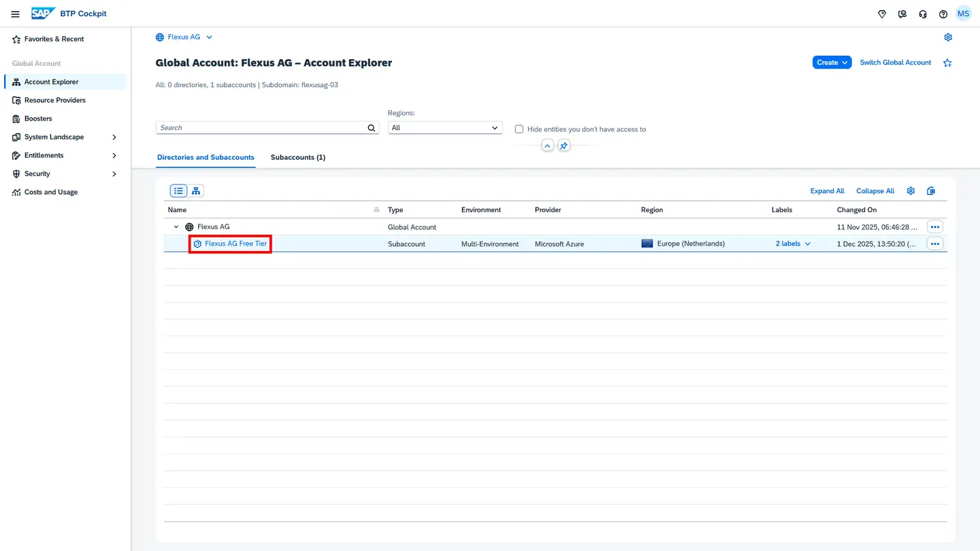Check Hide entities you don't have access to
The width and height of the screenshot is (980, 551).
519,129
